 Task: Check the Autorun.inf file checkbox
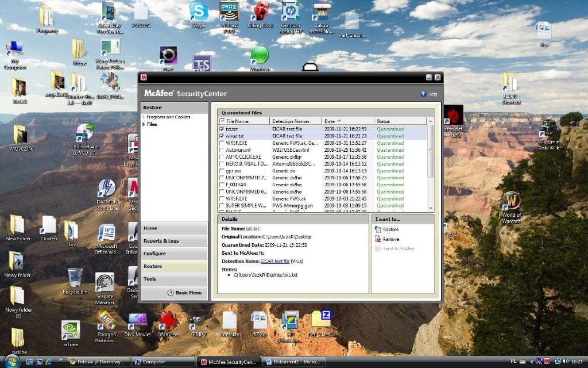[x=222, y=150]
